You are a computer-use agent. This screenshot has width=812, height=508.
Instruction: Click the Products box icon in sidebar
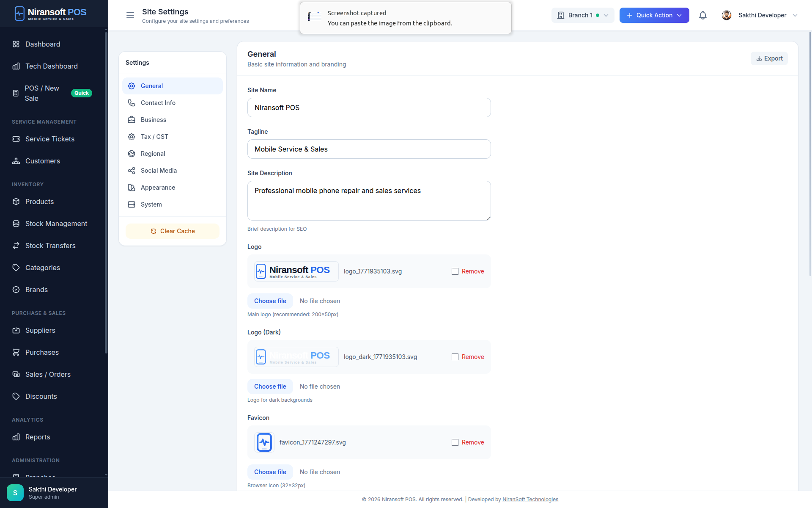pyautogui.click(x=16, y=202)
